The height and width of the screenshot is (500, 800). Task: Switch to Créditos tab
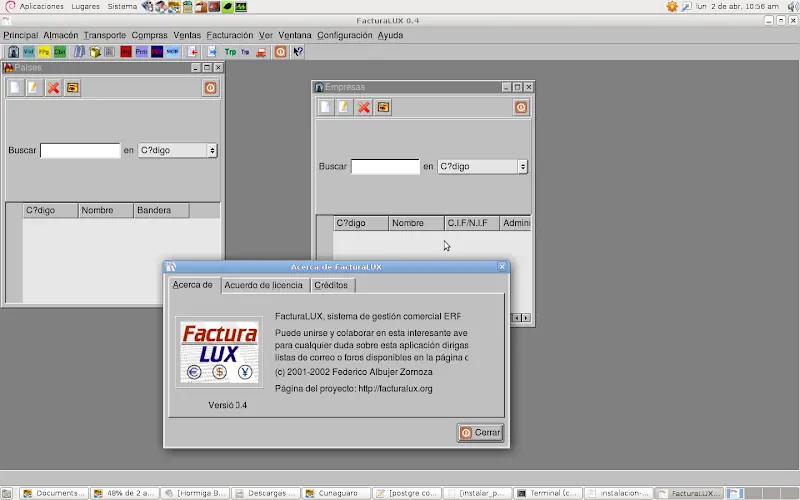pyautogui.click(x=331, y=285)
